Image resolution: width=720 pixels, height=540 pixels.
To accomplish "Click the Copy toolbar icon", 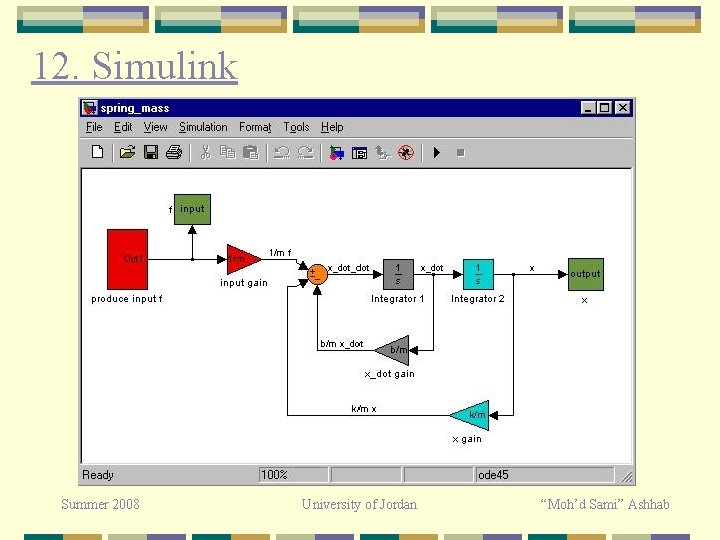I will coord(227,152).
